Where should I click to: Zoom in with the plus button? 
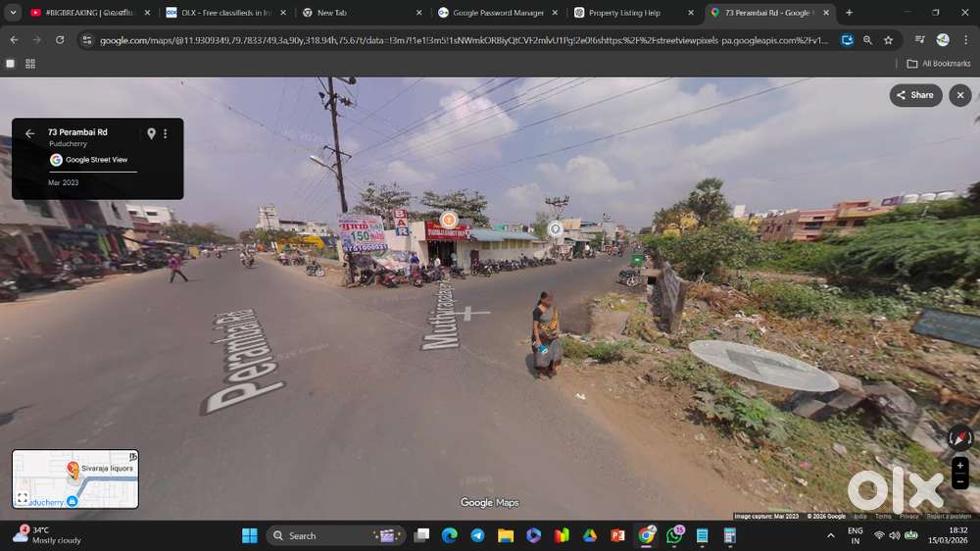pyautogui.click(x=960, y=465)
